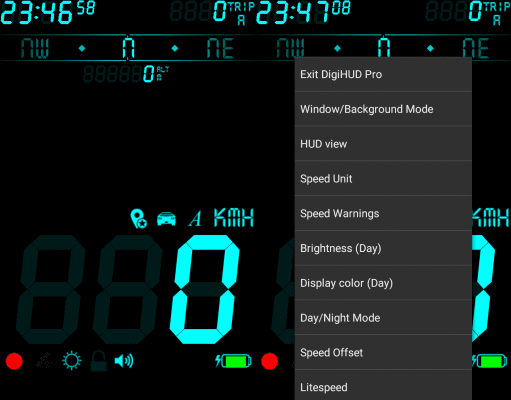The width and height of the screenshot is (511, 400).
Task: Click the sun brightness icon
Action: tap(72, 361)
